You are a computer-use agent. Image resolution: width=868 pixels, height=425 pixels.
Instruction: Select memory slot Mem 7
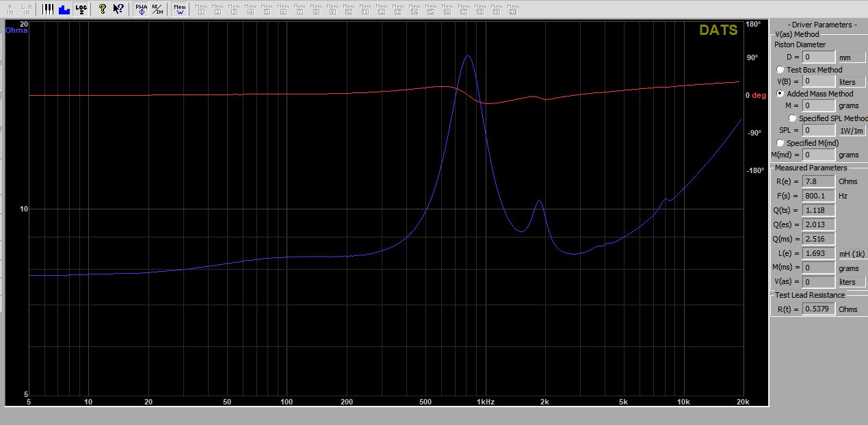point(300,9)
